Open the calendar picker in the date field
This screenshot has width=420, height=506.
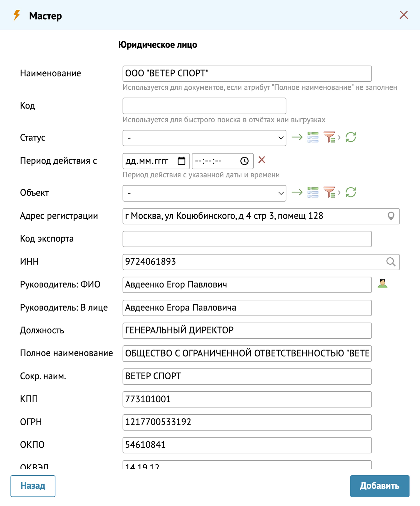pyautogui.click(x=181, y=161)
